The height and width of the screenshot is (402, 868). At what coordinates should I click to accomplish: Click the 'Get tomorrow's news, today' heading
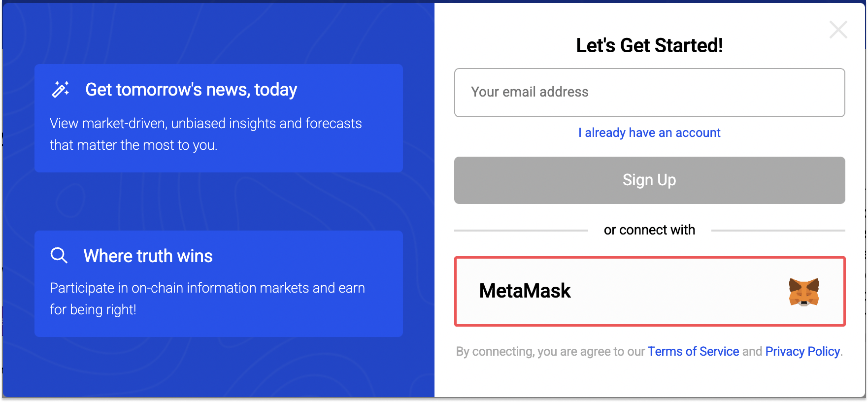coord(191,90)
